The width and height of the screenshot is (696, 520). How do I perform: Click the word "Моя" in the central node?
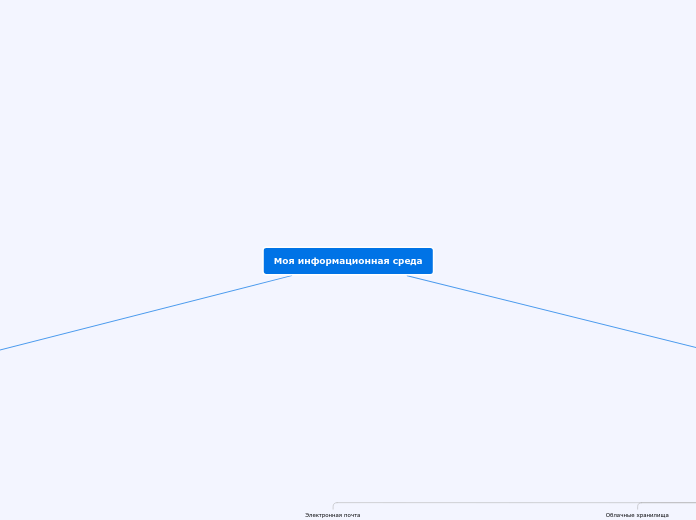(x=284, y=261)
